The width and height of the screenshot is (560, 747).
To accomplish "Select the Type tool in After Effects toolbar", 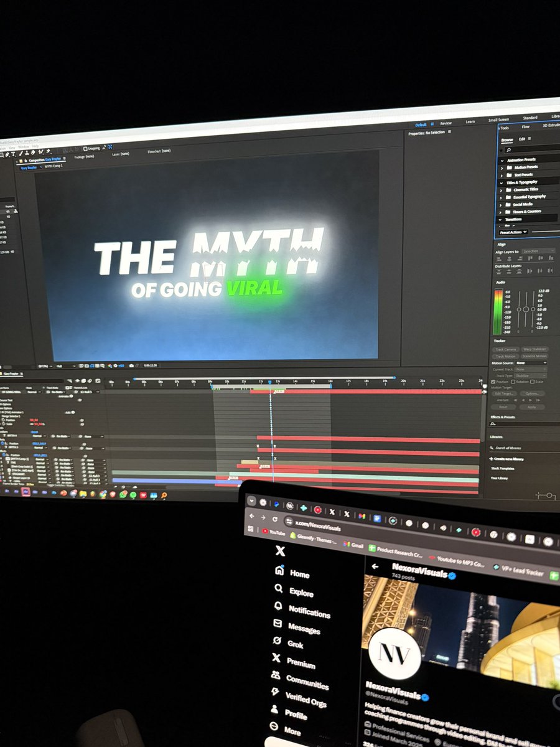I will (x=14, y=153).
